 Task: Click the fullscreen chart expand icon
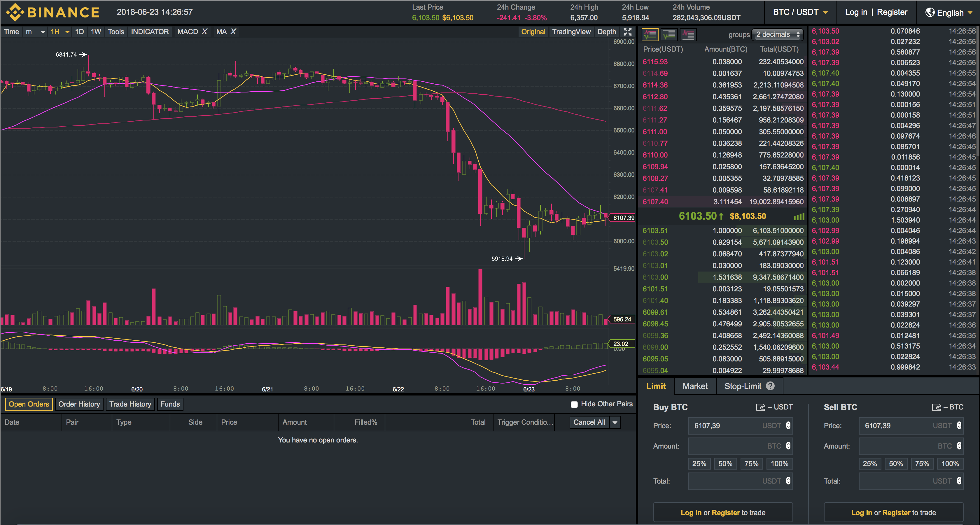point(627,32)
